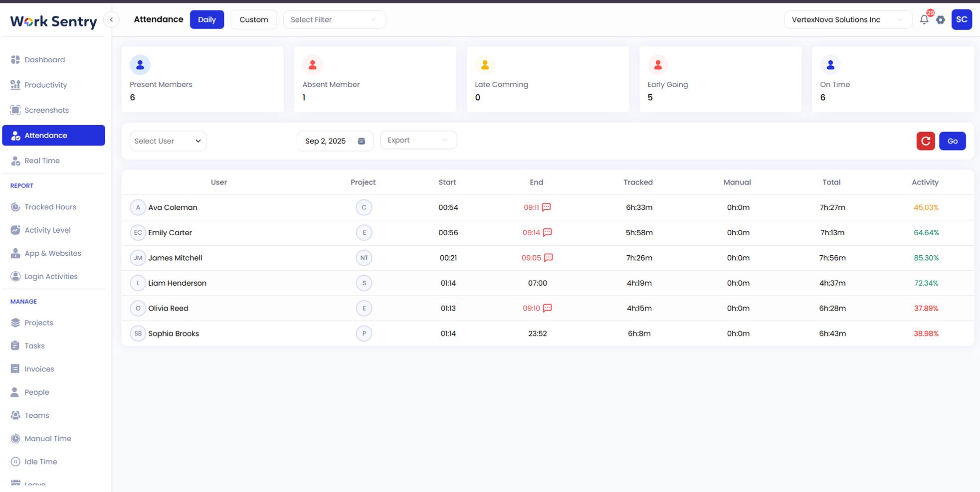980x492 pixels.
Task: Switch to the Custom attendance view
Action: [253, 20]
